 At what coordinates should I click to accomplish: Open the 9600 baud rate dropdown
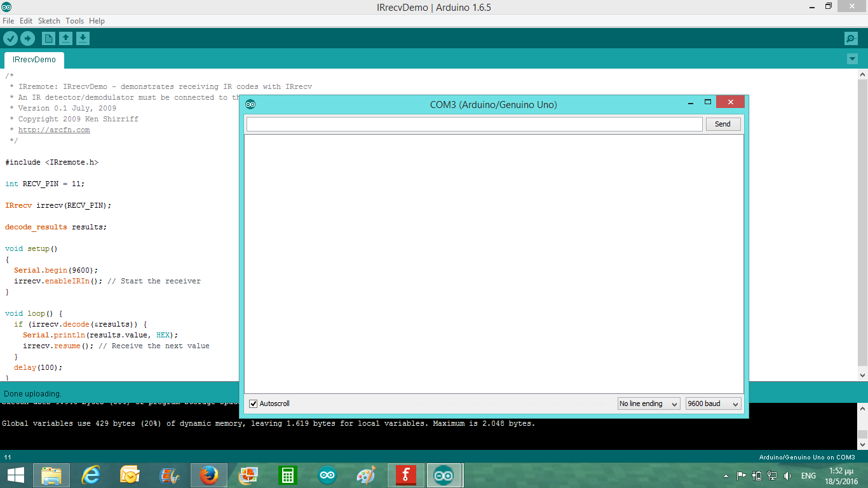714,403
